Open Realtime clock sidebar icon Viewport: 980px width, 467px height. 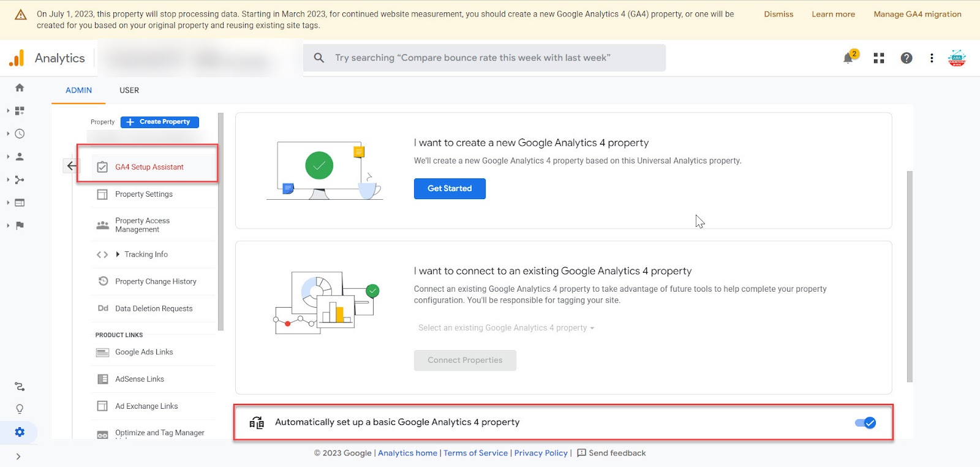[20, 134]
